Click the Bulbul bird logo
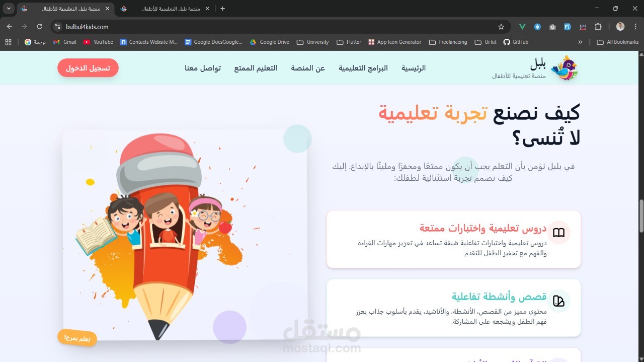 565,68
